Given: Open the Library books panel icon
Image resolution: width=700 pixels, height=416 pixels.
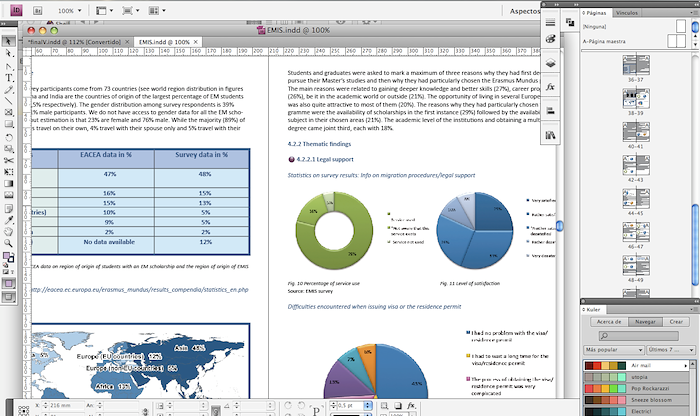Looking at the screenshot, I should click(550, 135).
